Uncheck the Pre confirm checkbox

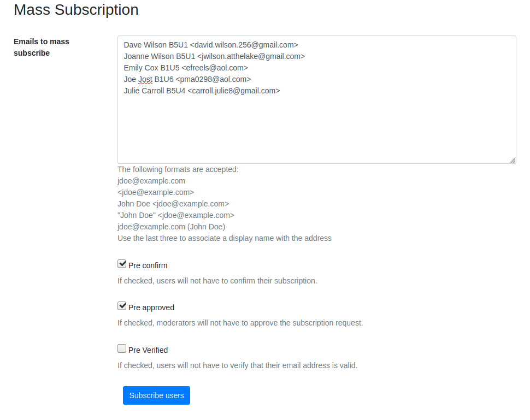122,264
